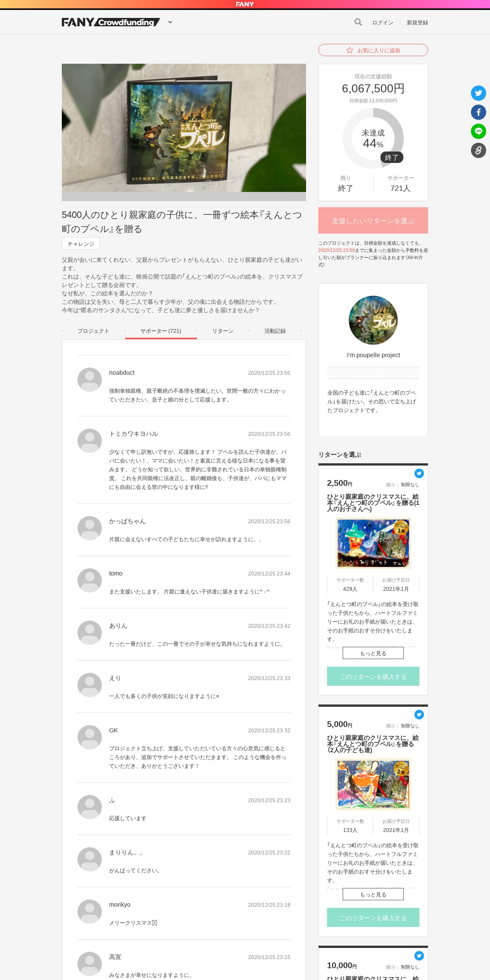
Task: Click the FANY Crowdfunding logo
Action: [x=111, y=22]
